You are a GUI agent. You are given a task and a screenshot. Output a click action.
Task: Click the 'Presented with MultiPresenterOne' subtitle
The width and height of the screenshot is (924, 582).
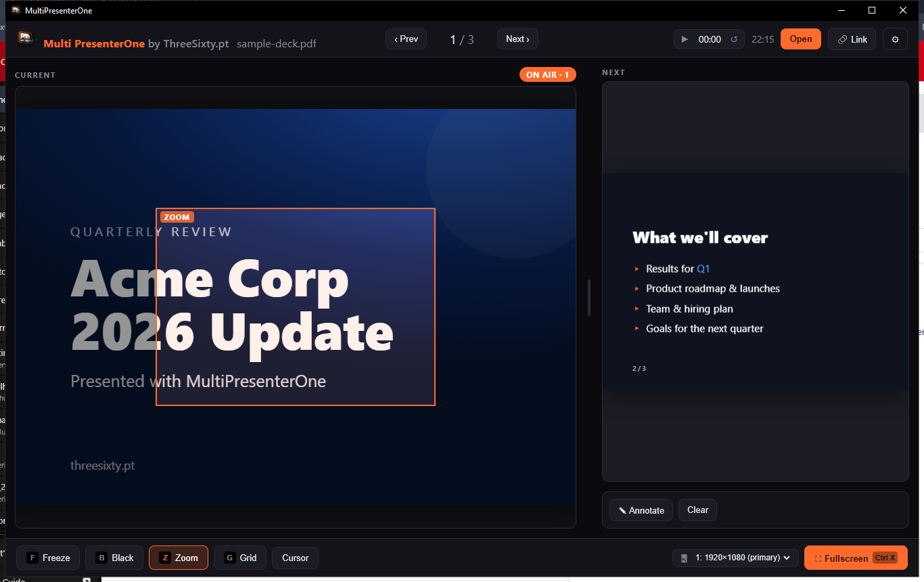(198, 381)
